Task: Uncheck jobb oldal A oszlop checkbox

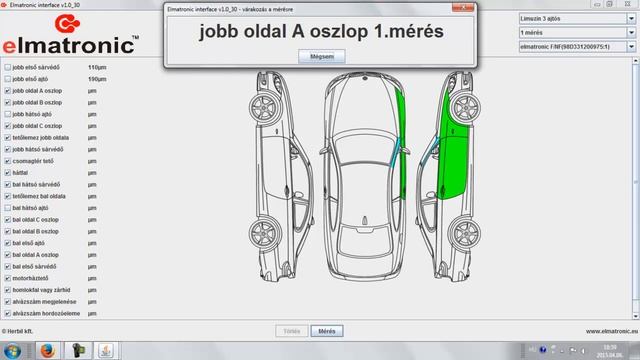Action: click(x=7, y=91)
